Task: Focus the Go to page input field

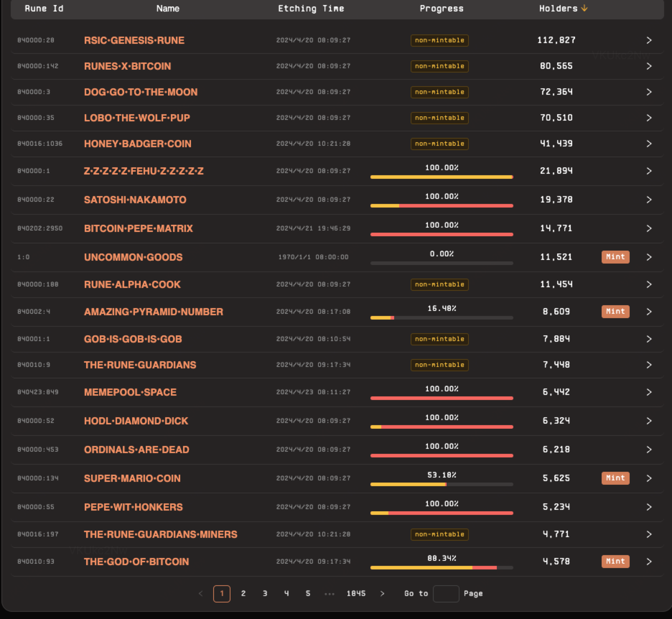Action: pos(446,594)
